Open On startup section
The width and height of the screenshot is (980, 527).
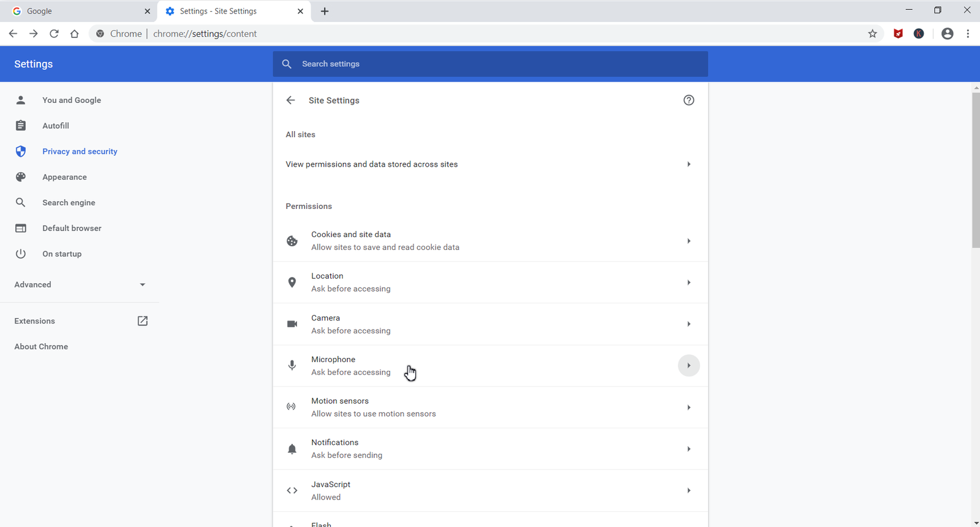click(x=62, y=254)
